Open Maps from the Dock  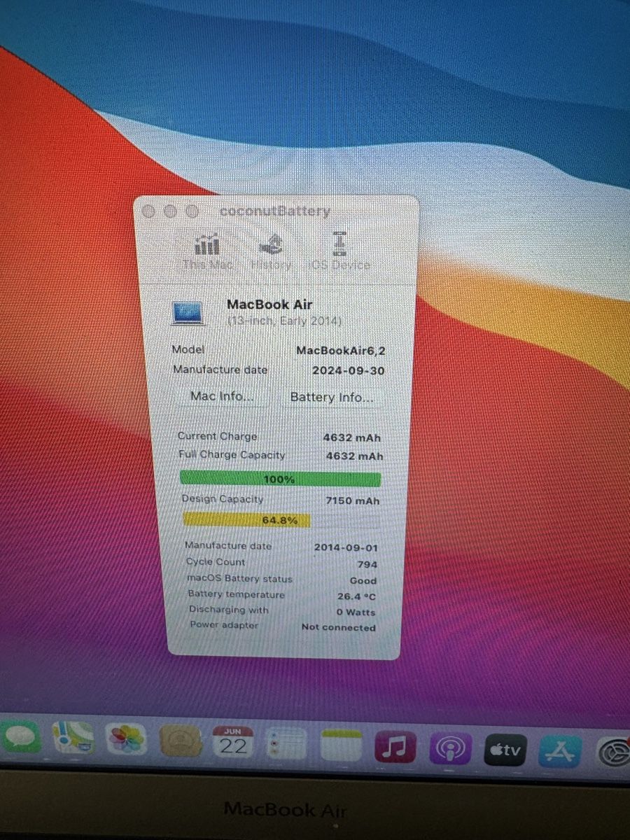click(x=73, y=738)
